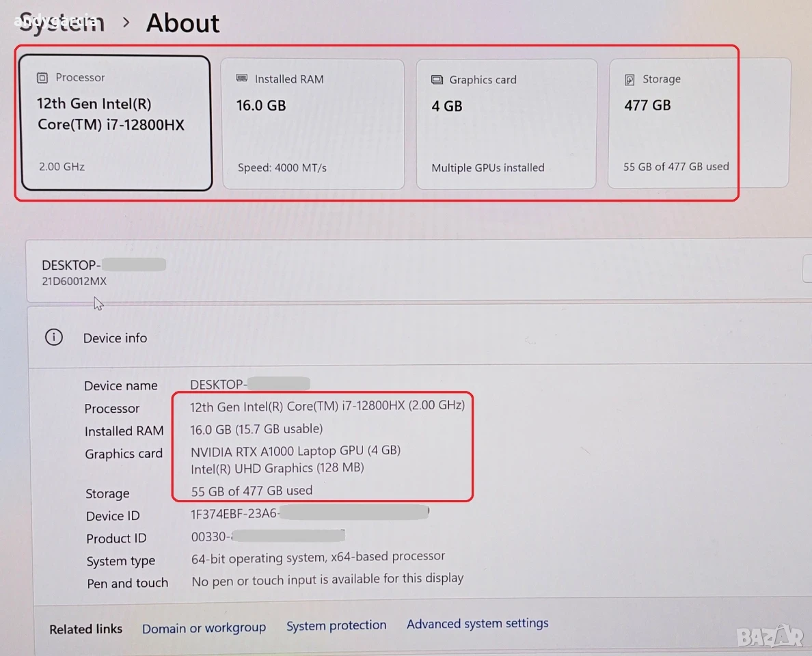Screen dimensions: 812x656
Task: Select the '55 GB of 477 GB used' value in Device info
Action: pyautogui.click(x=252, y=491)
